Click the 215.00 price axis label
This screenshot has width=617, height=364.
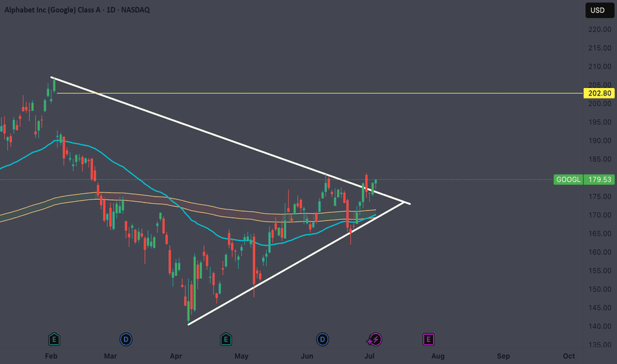600,48
